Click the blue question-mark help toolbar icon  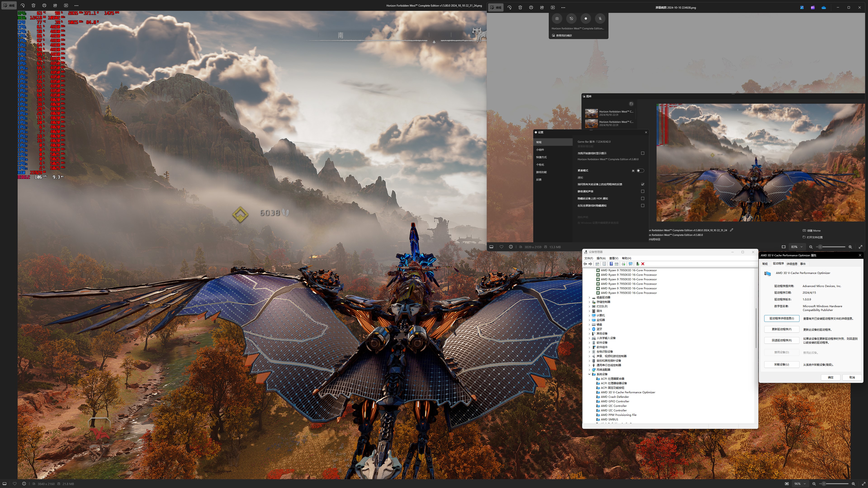pos(611,264)
